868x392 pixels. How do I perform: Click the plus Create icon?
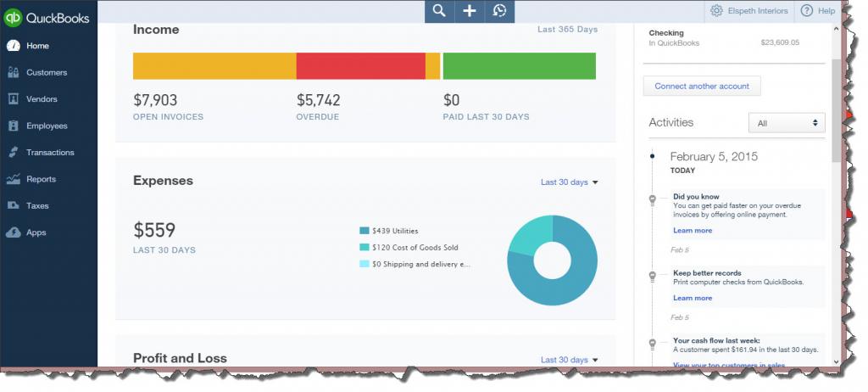470,11
